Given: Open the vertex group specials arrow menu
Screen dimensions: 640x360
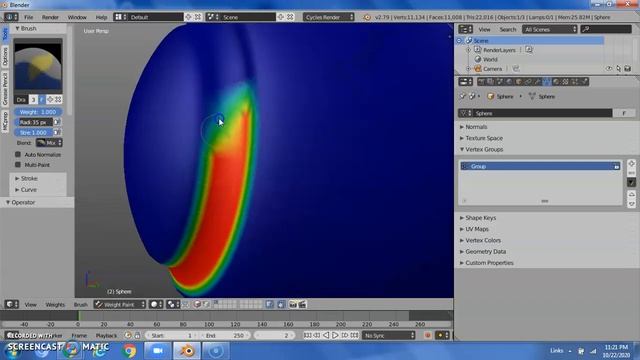Looking at the screenshot, I should point(631,182).
